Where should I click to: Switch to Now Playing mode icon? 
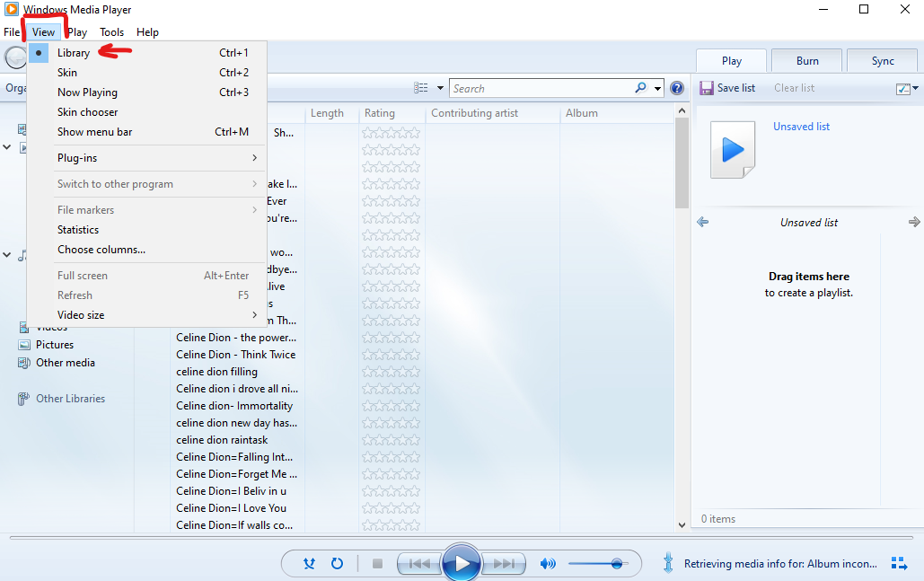pyautogui.click(x=899, y=563)
